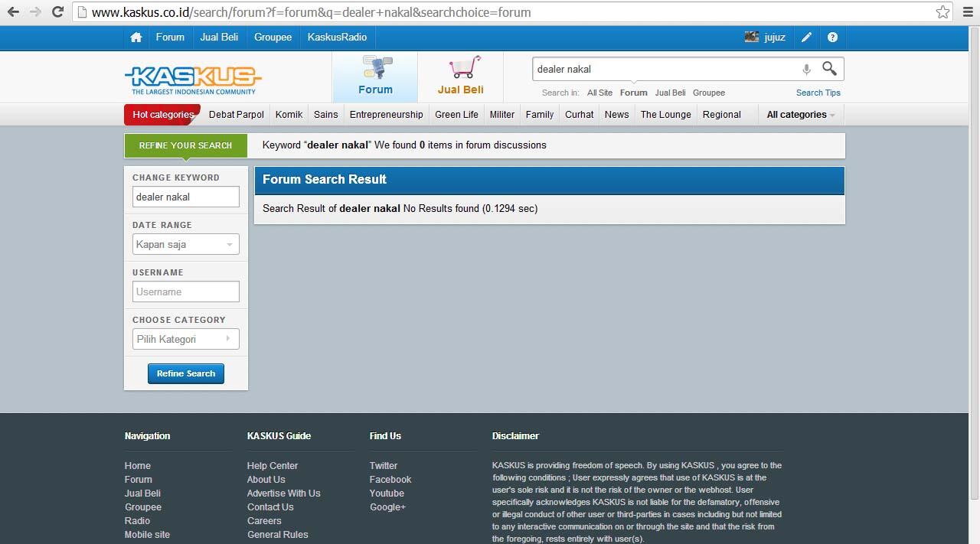
Task: Open help question mark icon
Action: click(x=832, y=37)
